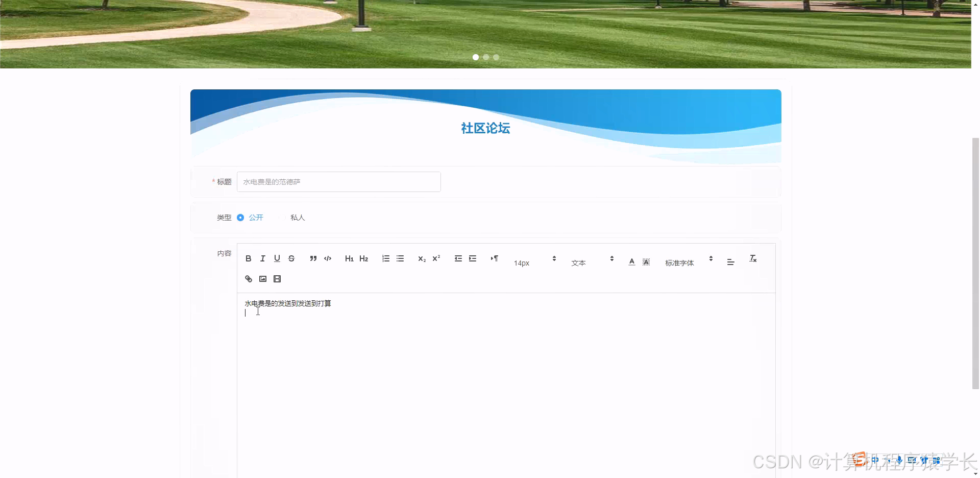
Task: Insert a hyperlink into the content
Action: coord(249,279)
